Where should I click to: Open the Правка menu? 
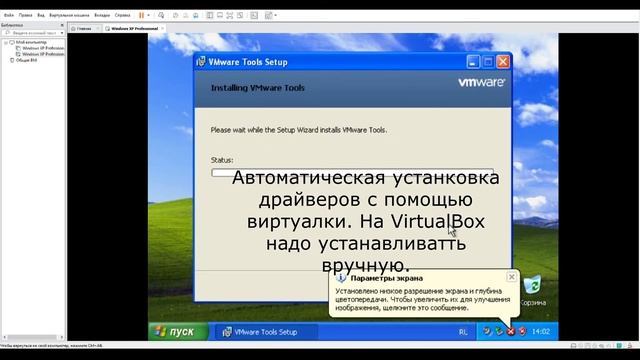click(x=25, y=15)
